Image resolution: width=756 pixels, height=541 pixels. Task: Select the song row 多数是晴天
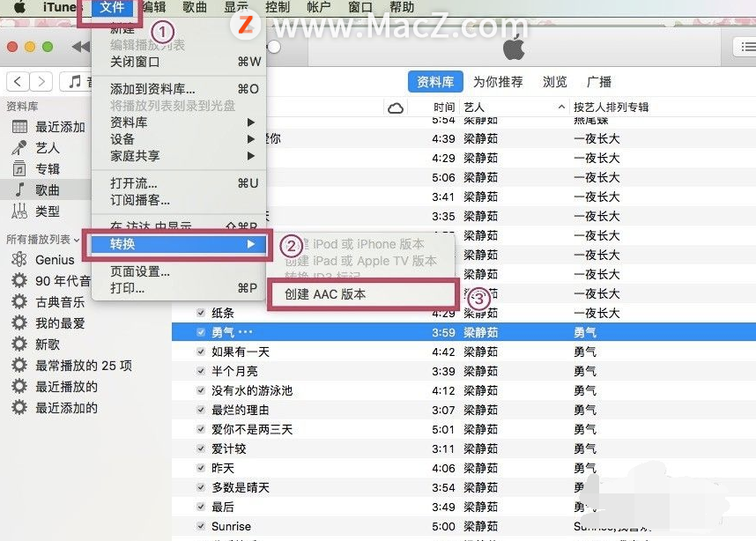(463, 487)
